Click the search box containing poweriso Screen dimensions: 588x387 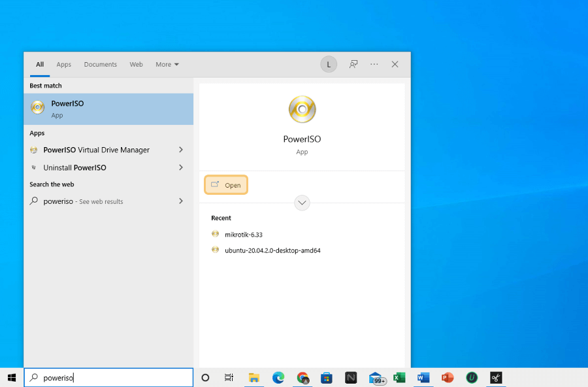(x=108, y=378)
